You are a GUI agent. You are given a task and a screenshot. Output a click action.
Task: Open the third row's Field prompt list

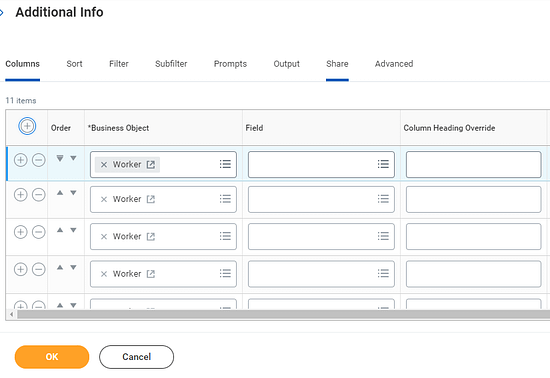tap(383, 236)
